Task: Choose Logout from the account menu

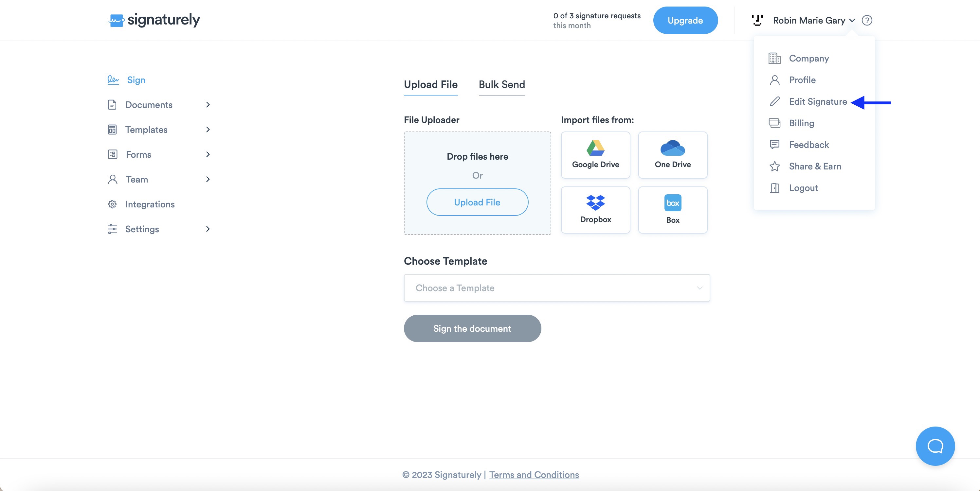Action: click(x=804, y=188)
